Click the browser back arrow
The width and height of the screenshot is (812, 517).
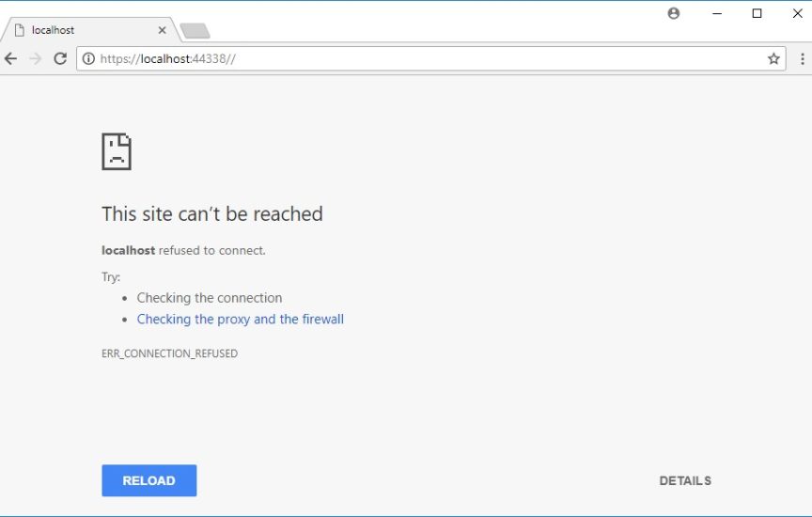pyautogui.click(x=11, y=58)
